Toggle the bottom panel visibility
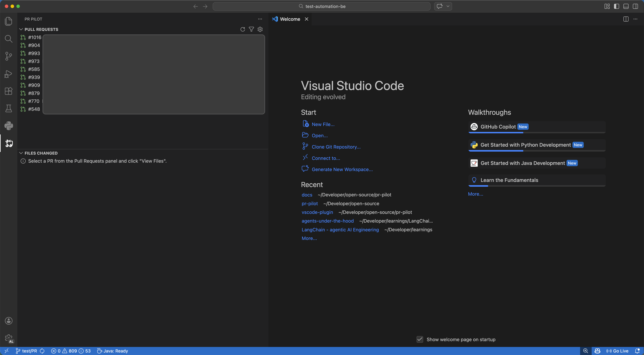This screenshot has width=644, height=355. coord(626,6)
